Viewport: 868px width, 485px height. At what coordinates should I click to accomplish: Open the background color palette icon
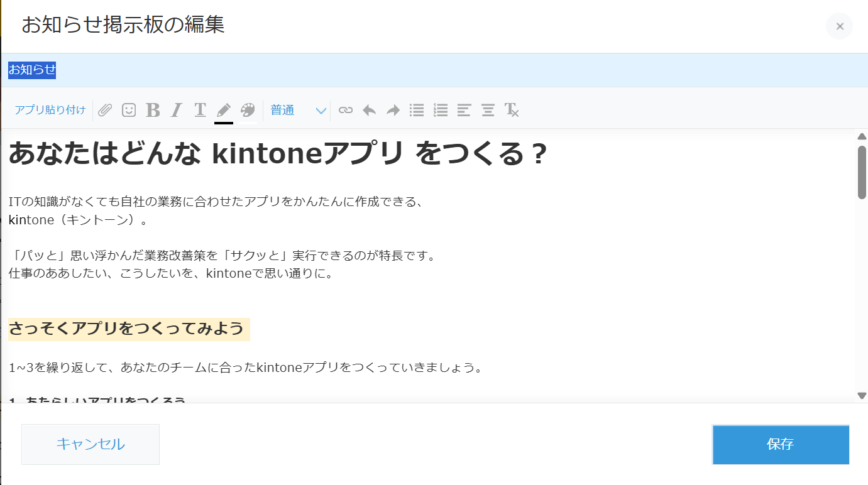tap(247, 110)
